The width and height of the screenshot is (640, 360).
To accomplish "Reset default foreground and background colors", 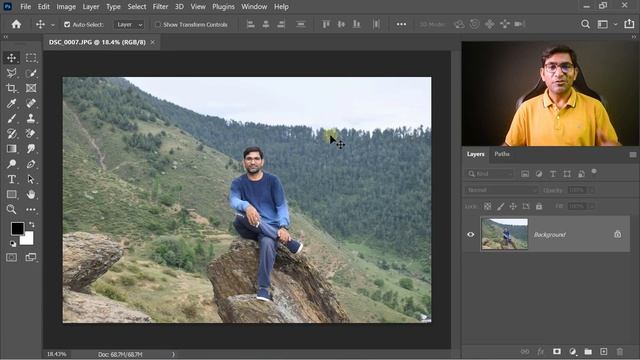I will [x=13, y=244].
